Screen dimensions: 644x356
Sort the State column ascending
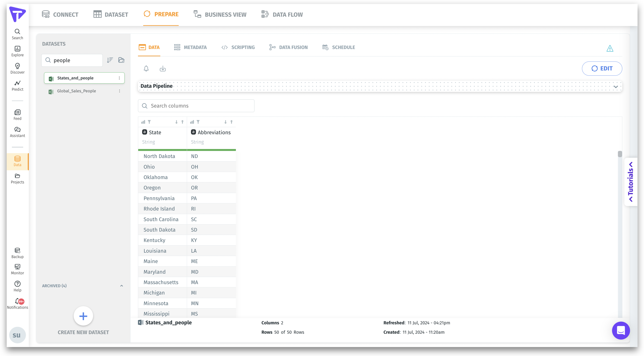(183, 122)
